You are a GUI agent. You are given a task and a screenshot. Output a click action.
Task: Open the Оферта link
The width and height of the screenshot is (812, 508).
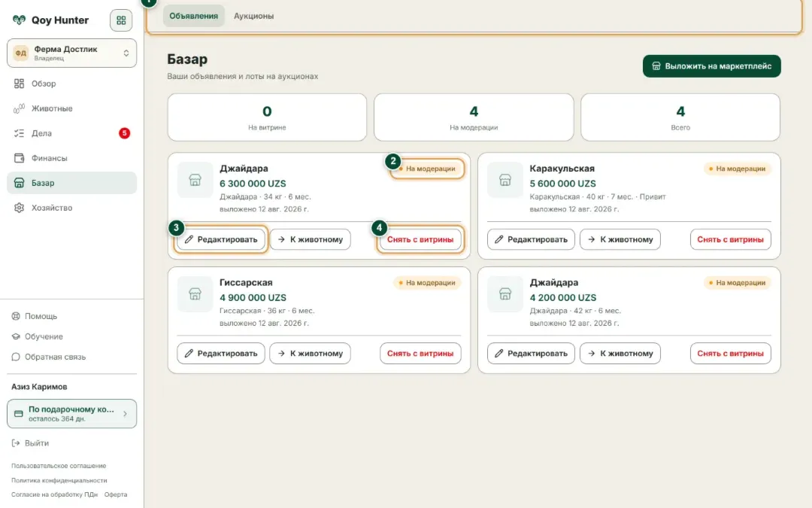(116, 494)
